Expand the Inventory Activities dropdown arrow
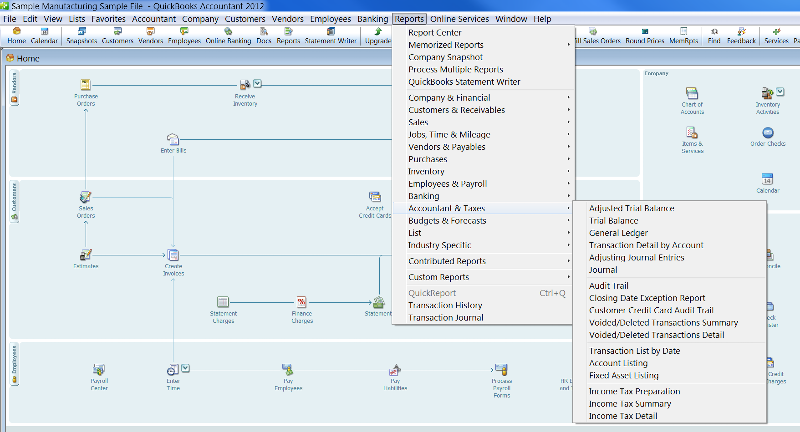800x432 pixels. (x=780, y=92)
